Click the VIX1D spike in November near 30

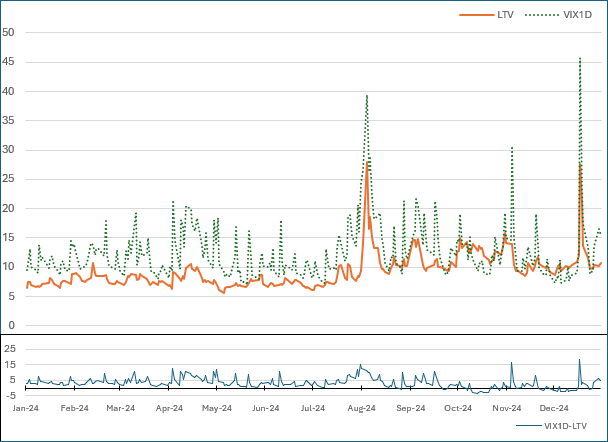512,148
